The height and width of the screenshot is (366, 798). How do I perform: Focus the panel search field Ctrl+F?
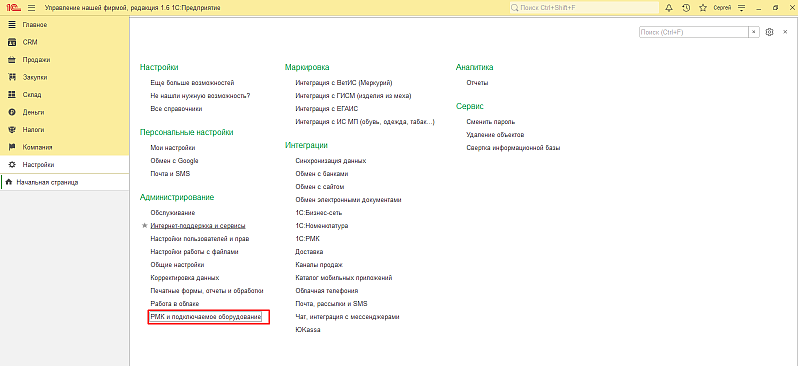point(693,32)
